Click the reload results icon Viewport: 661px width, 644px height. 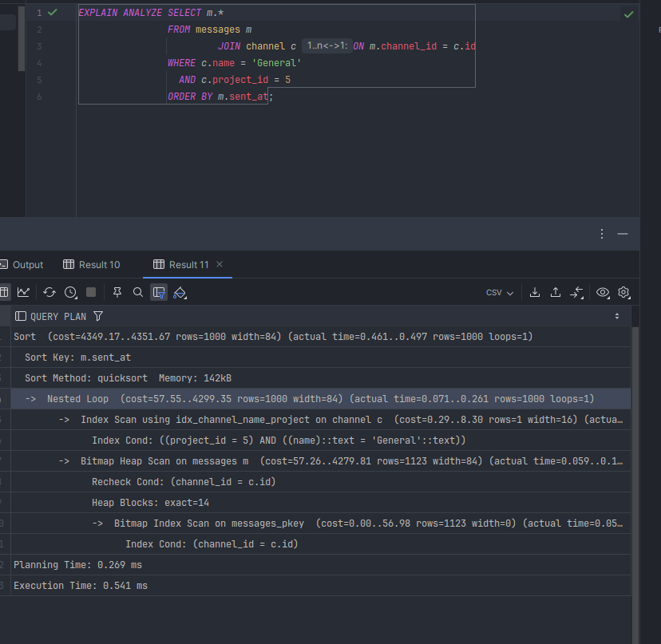pos(49,292)
